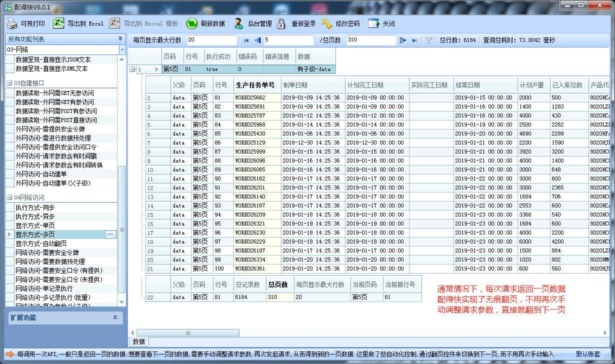Select 外网访问-自动建单 (not the 父子级 one)

41,174
